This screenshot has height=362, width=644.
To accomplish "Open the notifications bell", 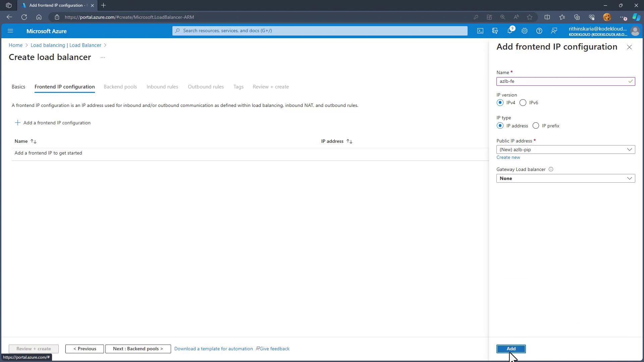I will 509,31.
